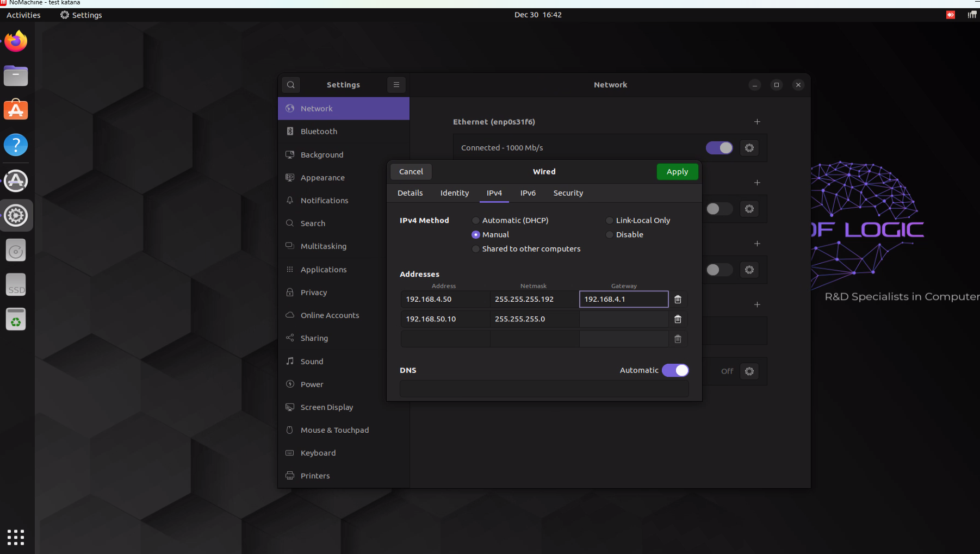Open the Settings search icon

(x=291, y=85)
